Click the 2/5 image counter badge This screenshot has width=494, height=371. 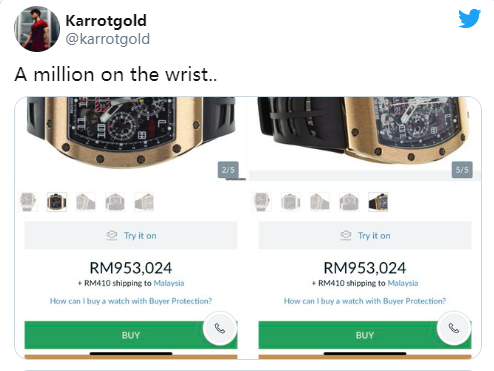[228, 170]
